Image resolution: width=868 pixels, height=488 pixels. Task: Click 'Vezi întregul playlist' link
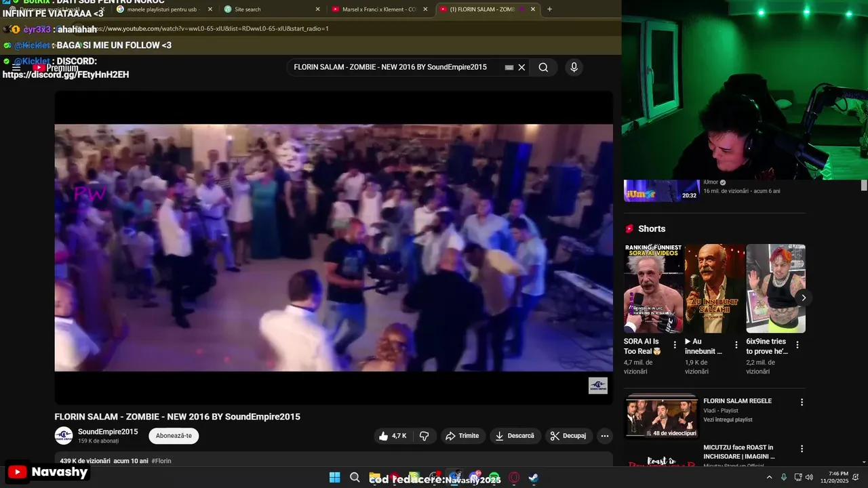(728, 420)
